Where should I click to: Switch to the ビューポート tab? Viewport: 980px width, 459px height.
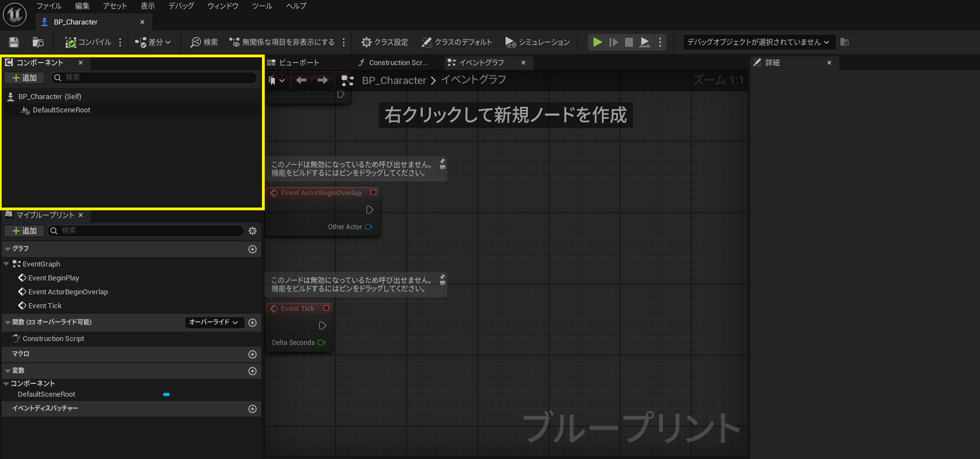pos(293,63)
